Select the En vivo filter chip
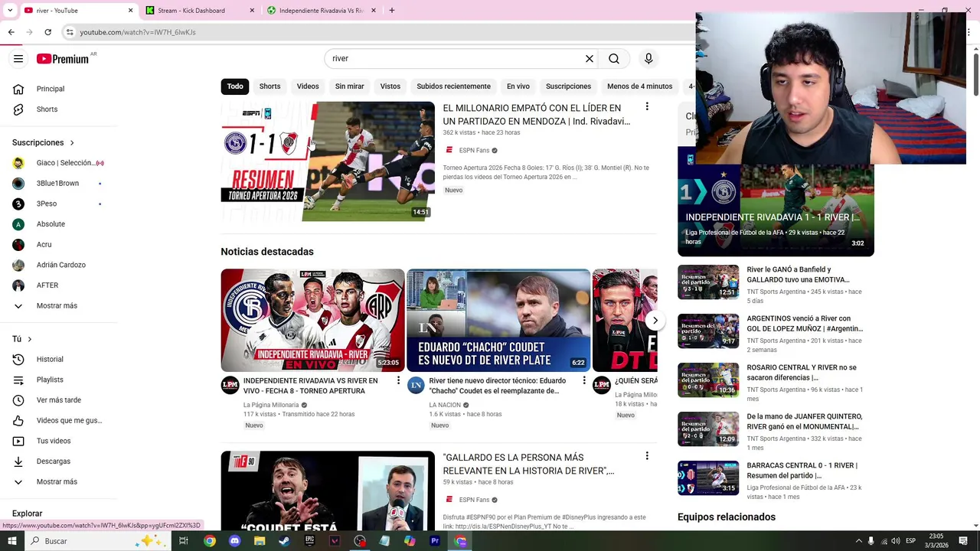The width and height of the screenshot is (980, 551). pos(518,86)
